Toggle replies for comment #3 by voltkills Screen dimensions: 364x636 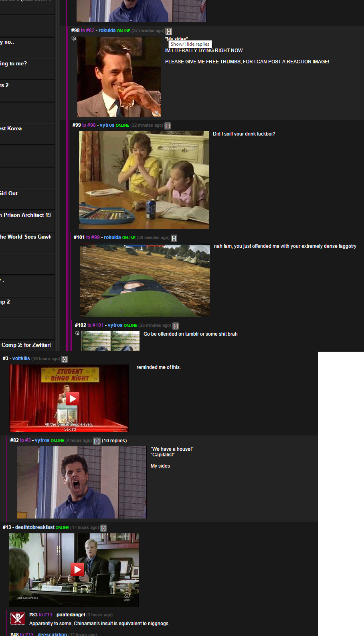pos(65,359)
